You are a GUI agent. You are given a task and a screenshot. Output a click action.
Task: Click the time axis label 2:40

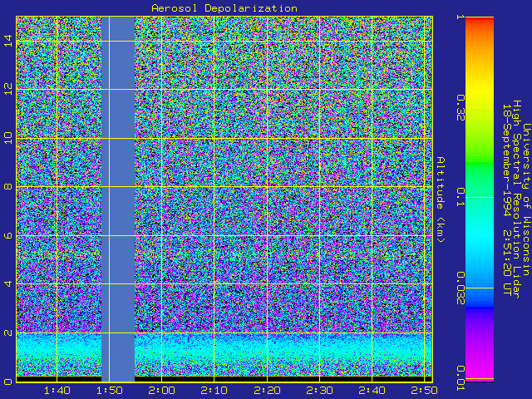click(x=372, y=391)
